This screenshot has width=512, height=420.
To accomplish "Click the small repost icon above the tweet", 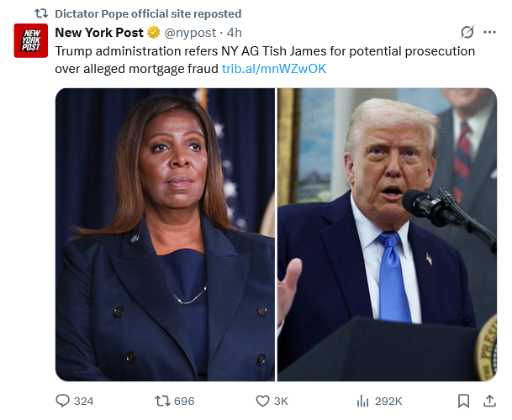I will (41, 13).
